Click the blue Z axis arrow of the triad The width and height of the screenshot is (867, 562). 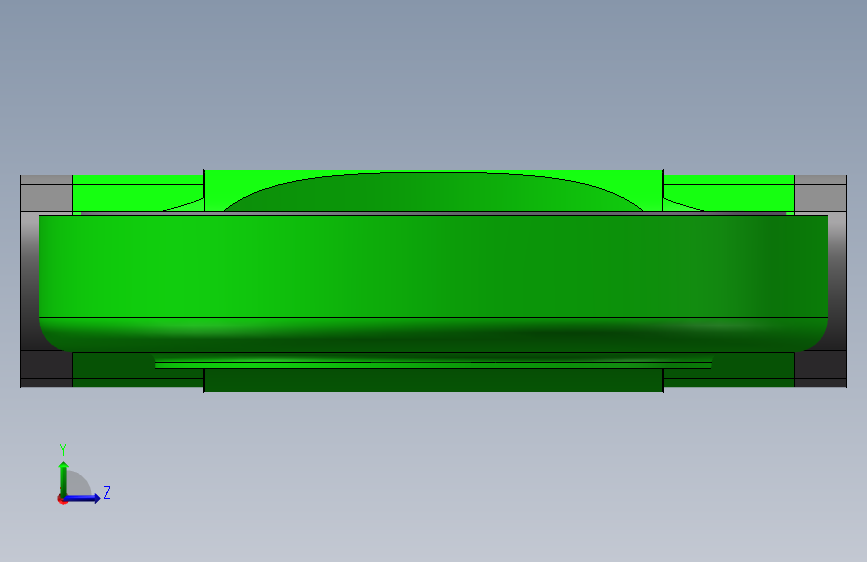click(x=83, y=498)
